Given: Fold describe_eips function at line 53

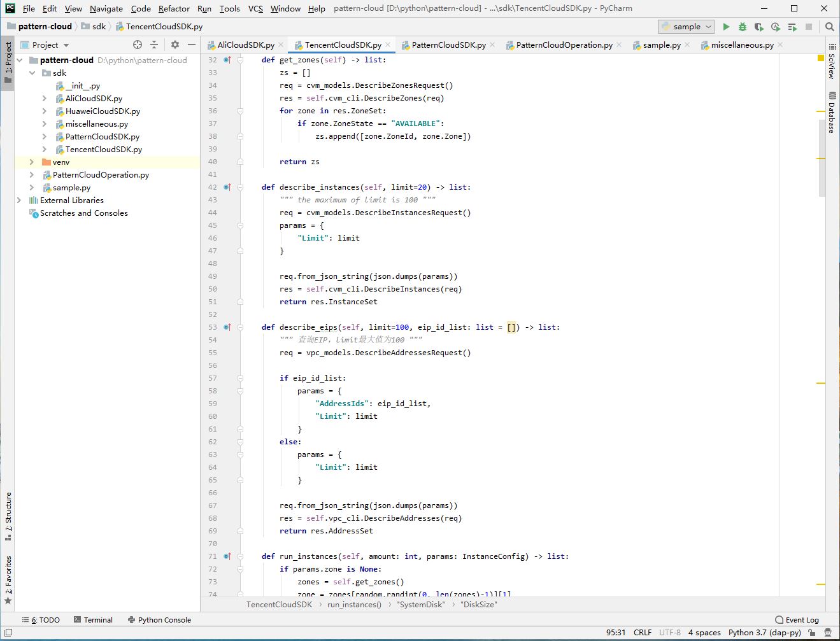Looking at the screenshot, I should pyautogui.click(x=241, y=327).
